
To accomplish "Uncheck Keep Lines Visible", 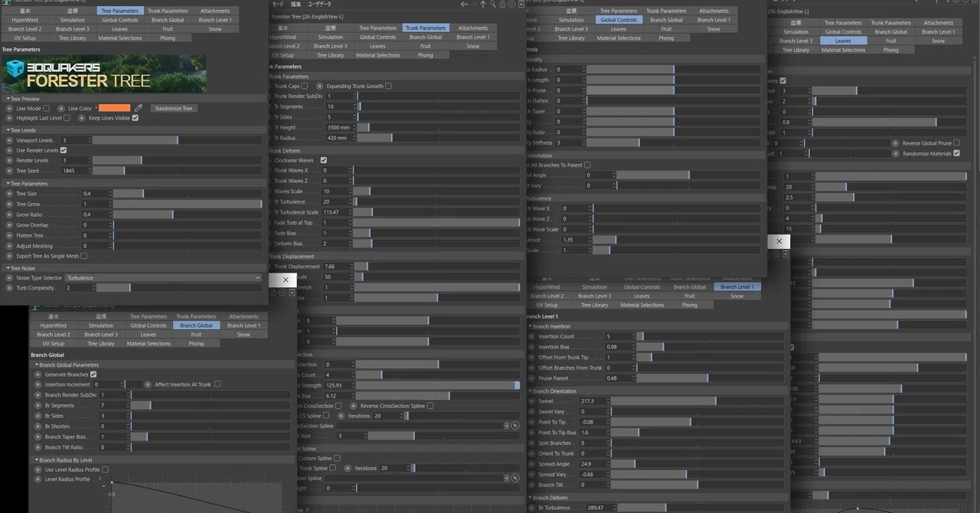I will coord(136,118).
